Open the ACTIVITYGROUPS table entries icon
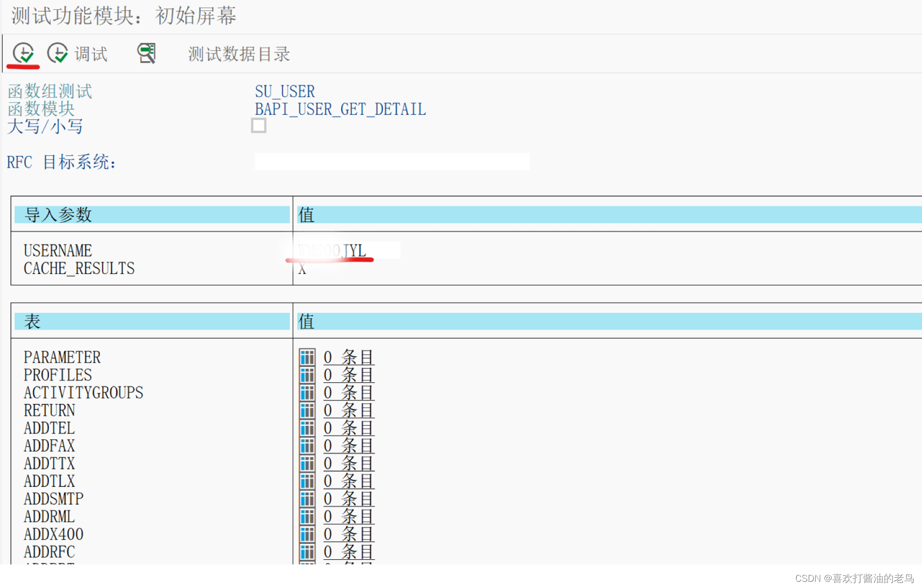The width and height of the screenshot is (922, 588). click(306, 393)
